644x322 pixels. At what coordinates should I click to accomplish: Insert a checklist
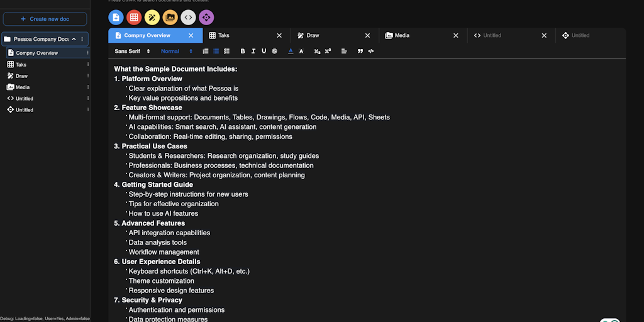click(226, 52)
